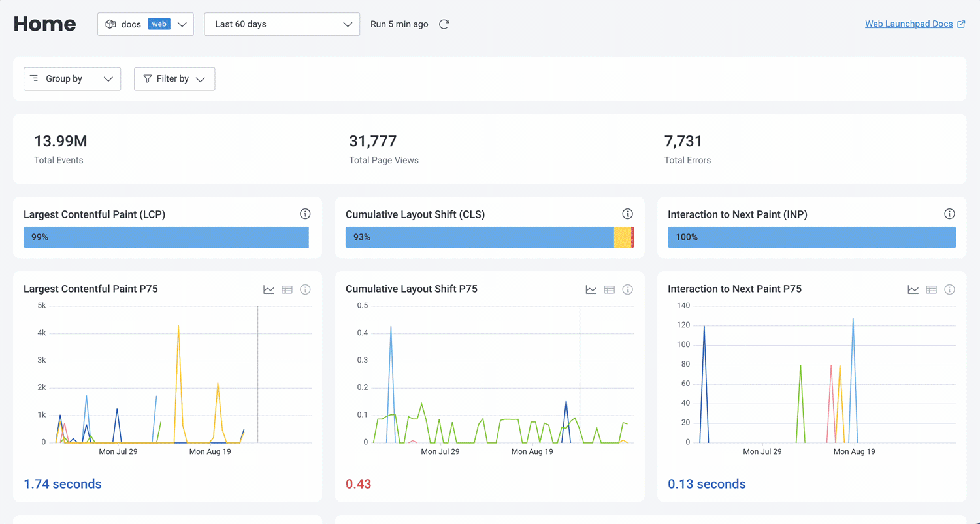The width and height of the screenshot is (980, 524).
Task: Switch Cumulative Layout Shift P75 to line chart view
Action: [x=591, y=289]
